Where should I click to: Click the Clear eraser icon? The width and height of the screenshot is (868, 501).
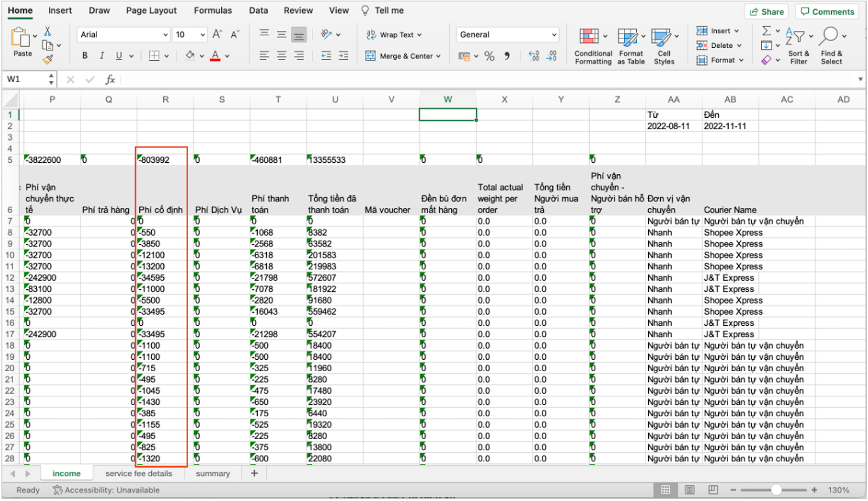point(766,60)
